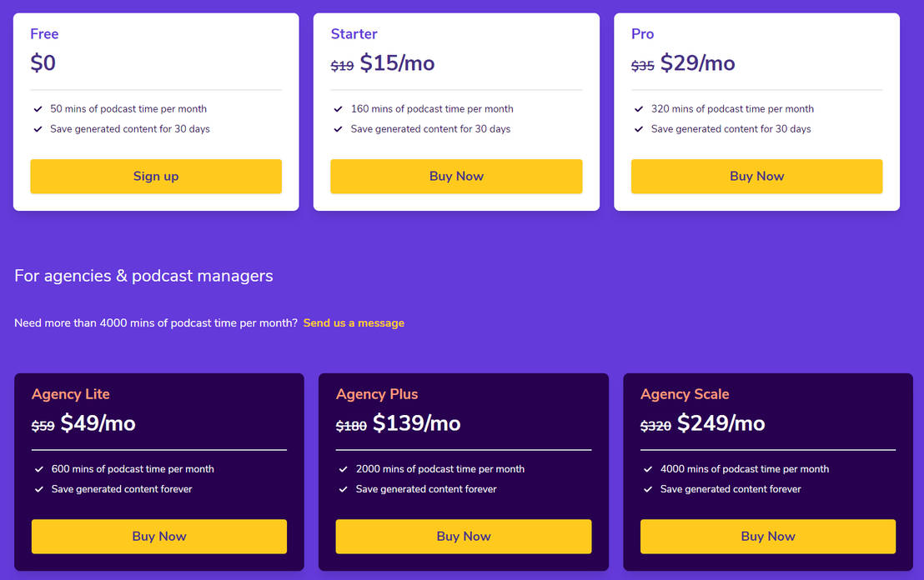
Task: Click the checkmark next to Free's 30-day save feature
Action: (x=38, y=129)
